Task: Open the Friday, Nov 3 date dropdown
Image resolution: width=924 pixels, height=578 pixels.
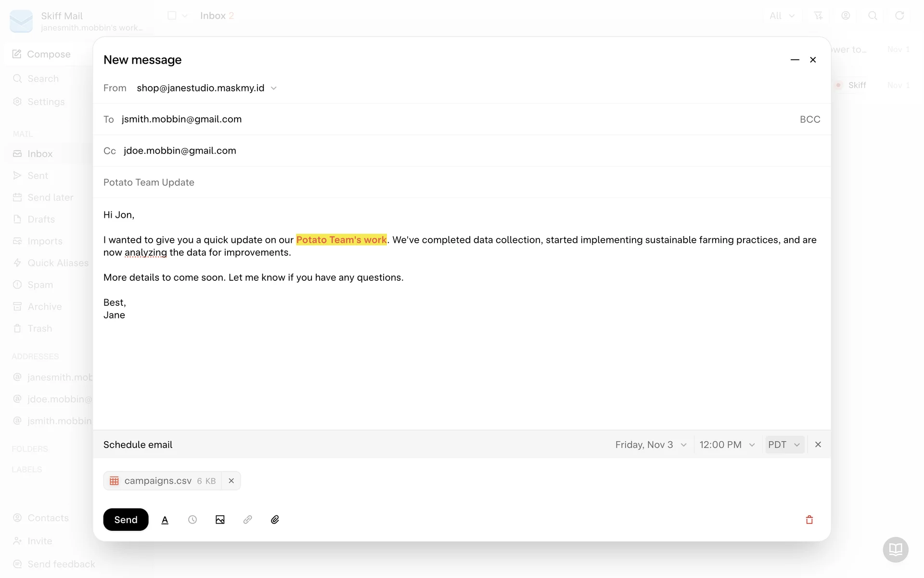Action: (651, 445)
